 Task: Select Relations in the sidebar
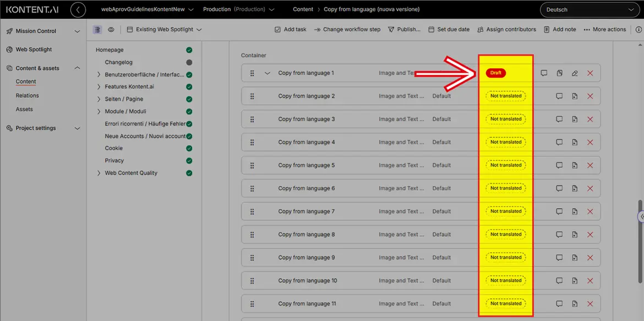[x=27, y=96]
